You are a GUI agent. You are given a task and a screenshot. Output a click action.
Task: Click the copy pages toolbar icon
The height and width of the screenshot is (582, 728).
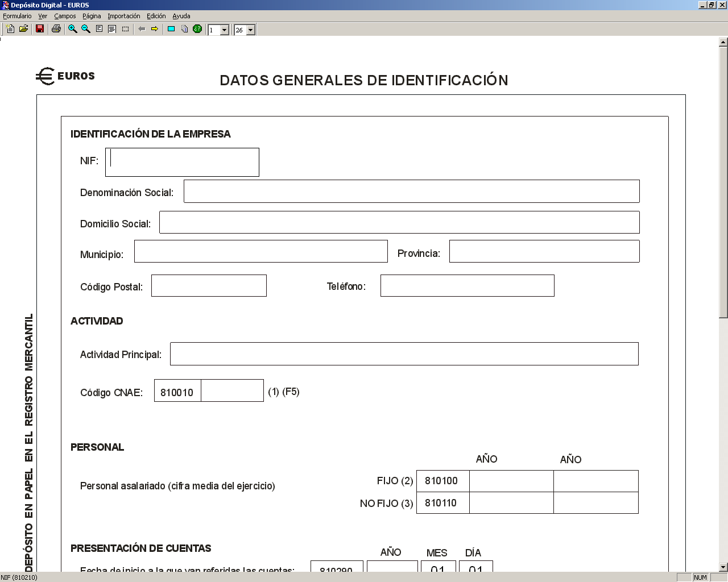pos(184,29)
